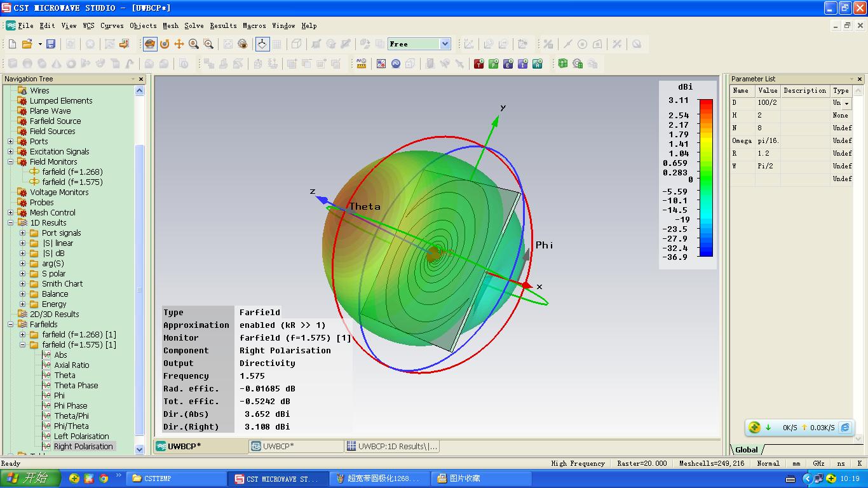868x488 pixels.
Task: Toggle the coordinate axes display icon
Action: pyautogui.click(x=262, y=44)
